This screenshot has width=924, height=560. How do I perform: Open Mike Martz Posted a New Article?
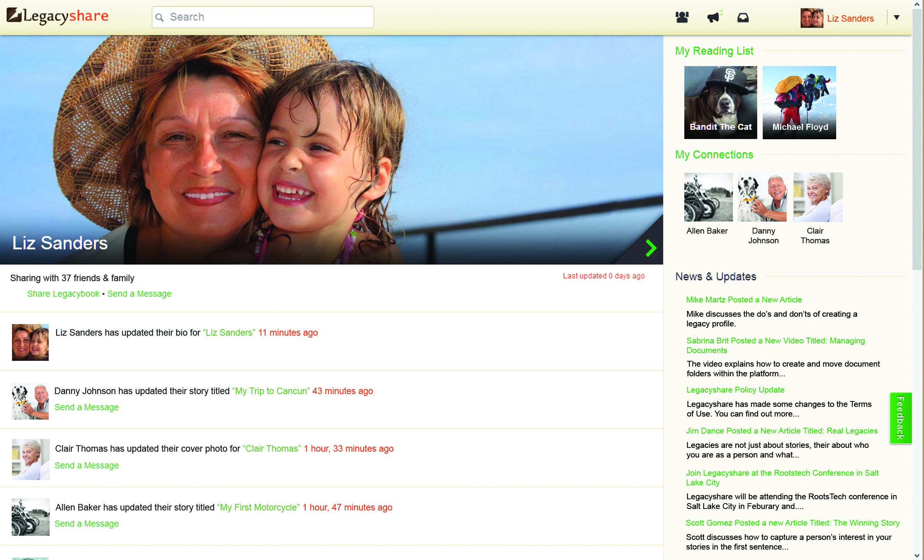pyautogui.click(x=743, y=300)
